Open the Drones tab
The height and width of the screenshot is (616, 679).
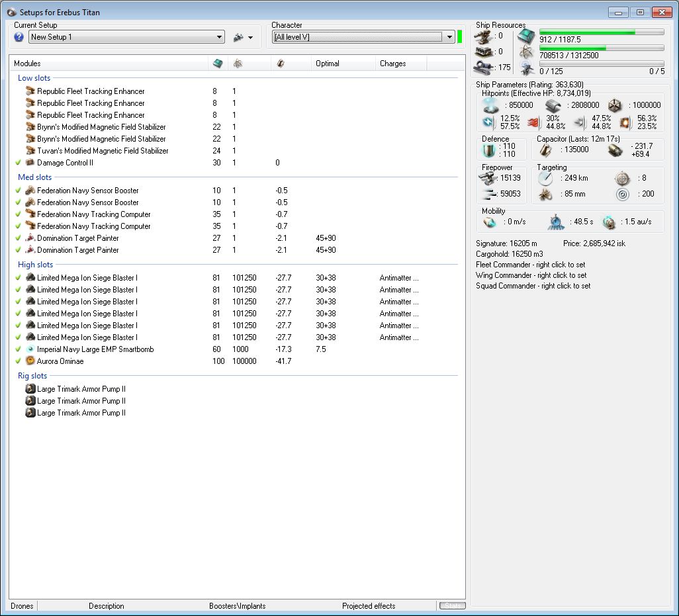tap(22, 606)
